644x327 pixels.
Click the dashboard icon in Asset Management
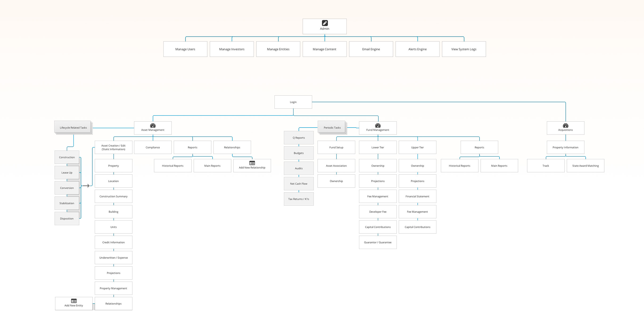pos(153,125)
